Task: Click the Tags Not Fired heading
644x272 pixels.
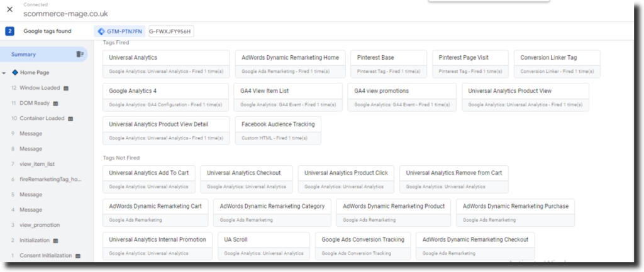Action: click(121, 158)
